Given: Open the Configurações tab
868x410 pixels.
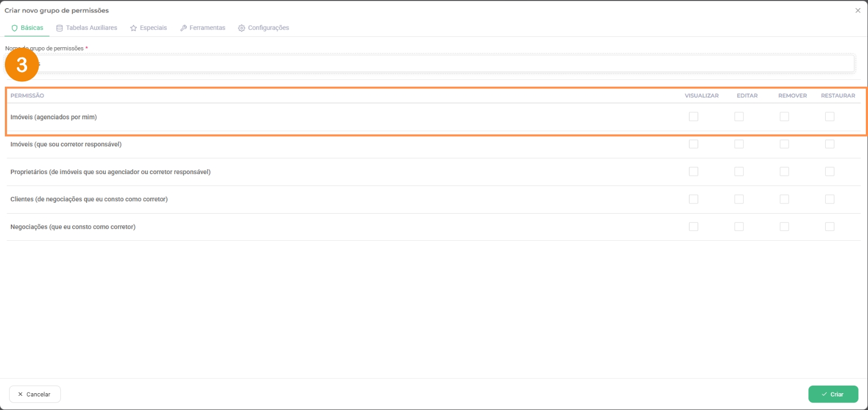Looking at the screenshot, I should 268,28.
